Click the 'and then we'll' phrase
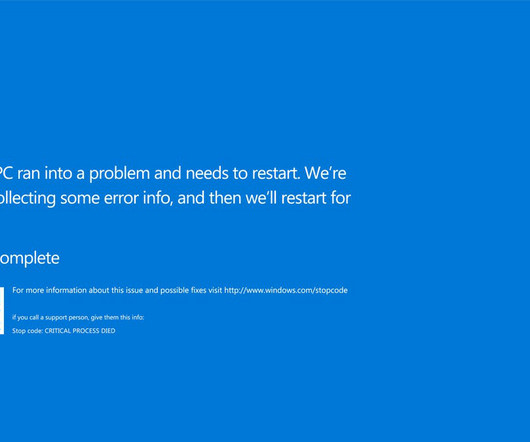The image size is (530, 442). coord(227,198)
